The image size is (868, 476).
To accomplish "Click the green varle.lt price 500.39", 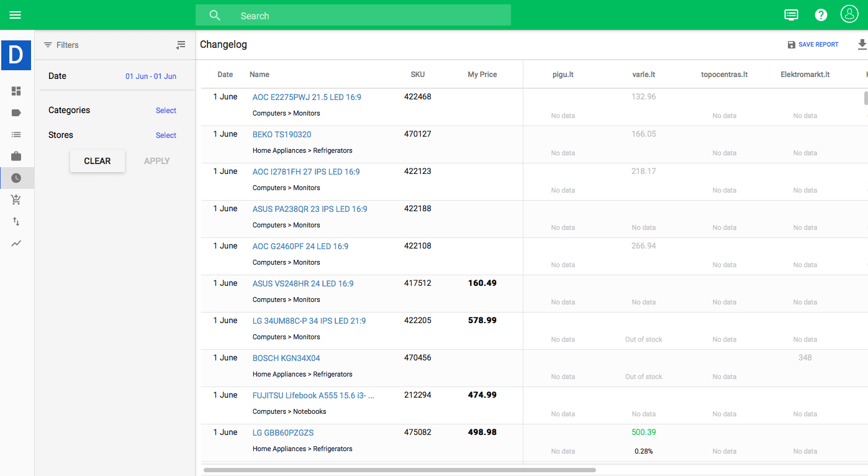I will pos(644,433).
